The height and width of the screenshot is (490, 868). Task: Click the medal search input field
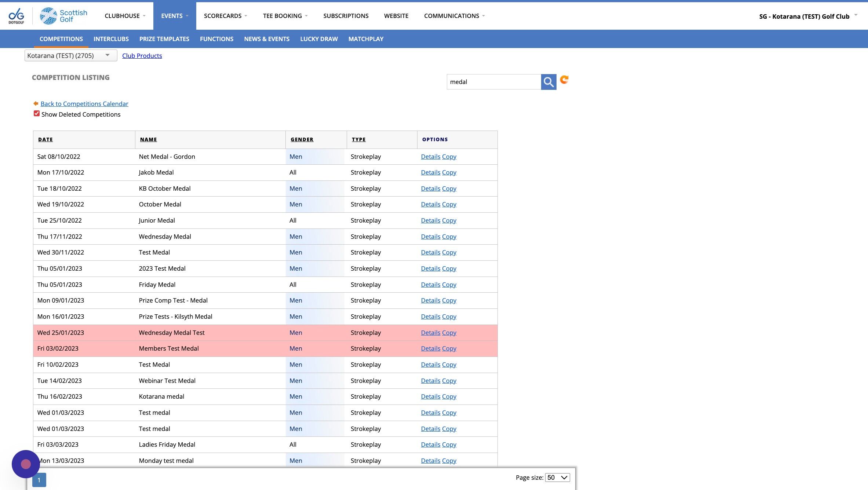pos(493,82)
